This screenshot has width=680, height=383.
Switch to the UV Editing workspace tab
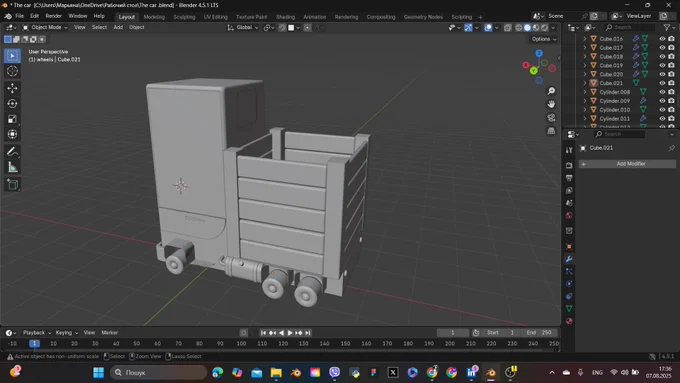(216, 17)
